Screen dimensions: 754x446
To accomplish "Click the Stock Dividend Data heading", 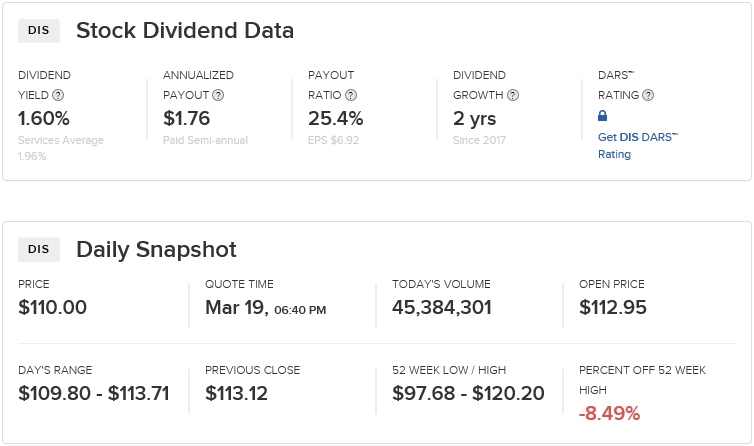I will tap(185, 31).
